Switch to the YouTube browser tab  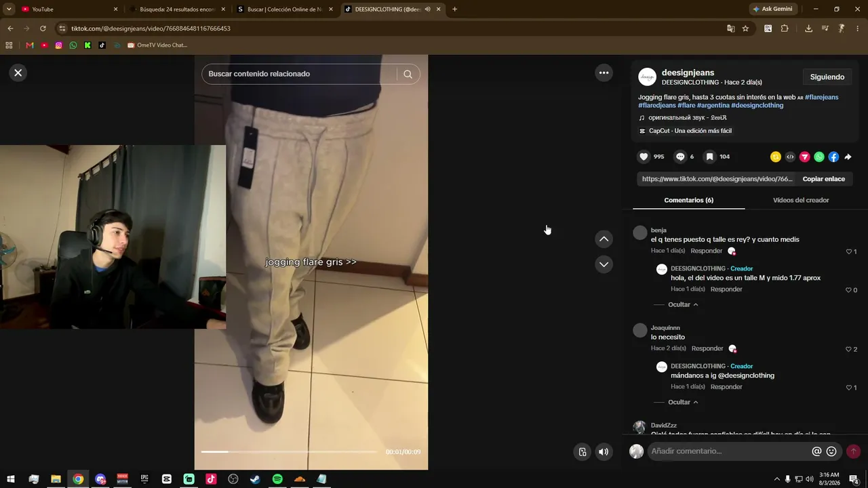point(68,9)
